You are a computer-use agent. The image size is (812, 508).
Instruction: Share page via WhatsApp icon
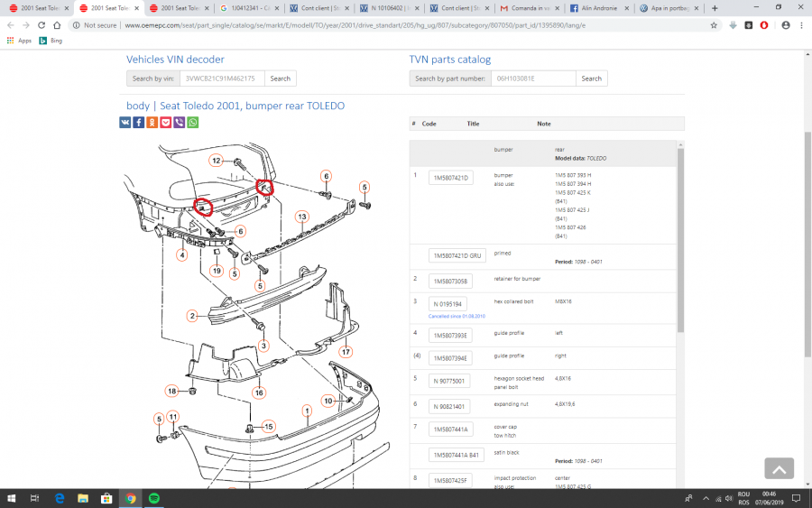(193, 123)
